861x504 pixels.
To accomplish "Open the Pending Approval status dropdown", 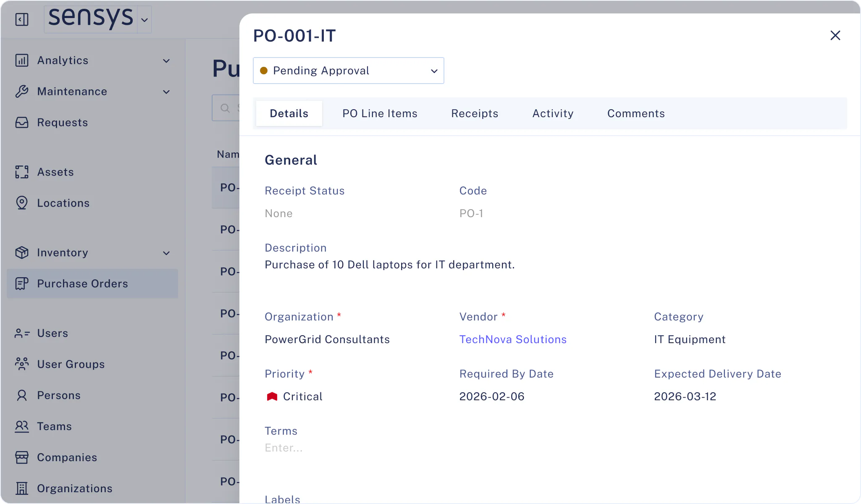I will coord(349,71).
